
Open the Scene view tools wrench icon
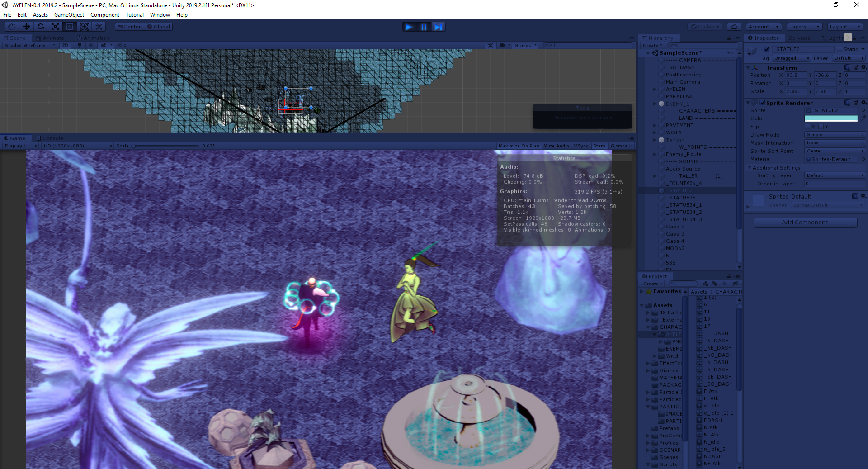tap(491, 45)
